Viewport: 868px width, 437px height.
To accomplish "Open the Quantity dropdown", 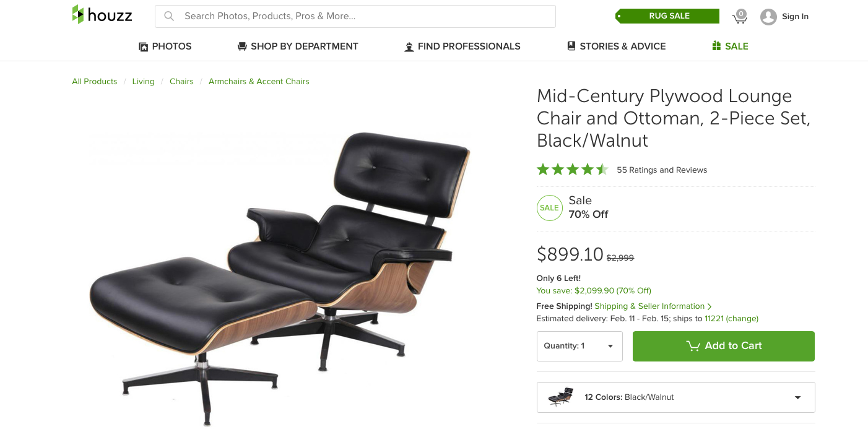I will click(579, 346).
